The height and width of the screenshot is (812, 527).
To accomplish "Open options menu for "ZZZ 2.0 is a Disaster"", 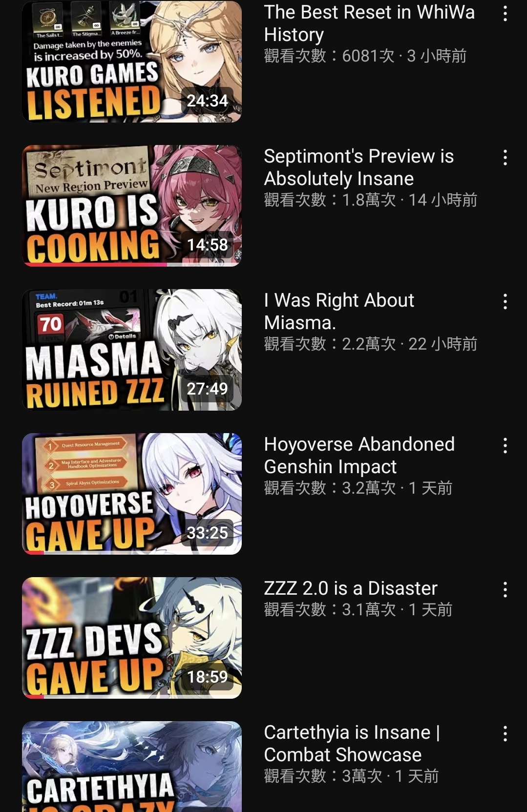I will pyautogui.click(x=505, y=590).
